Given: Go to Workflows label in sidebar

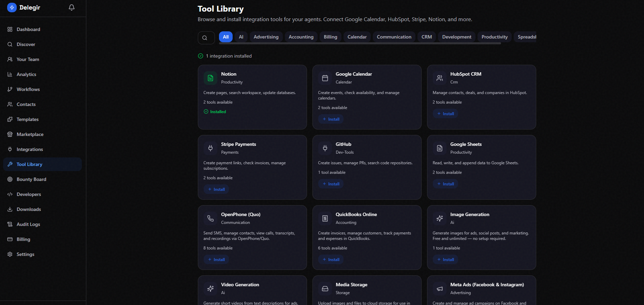Looking at the screenshot, I should tap(28, 89).
